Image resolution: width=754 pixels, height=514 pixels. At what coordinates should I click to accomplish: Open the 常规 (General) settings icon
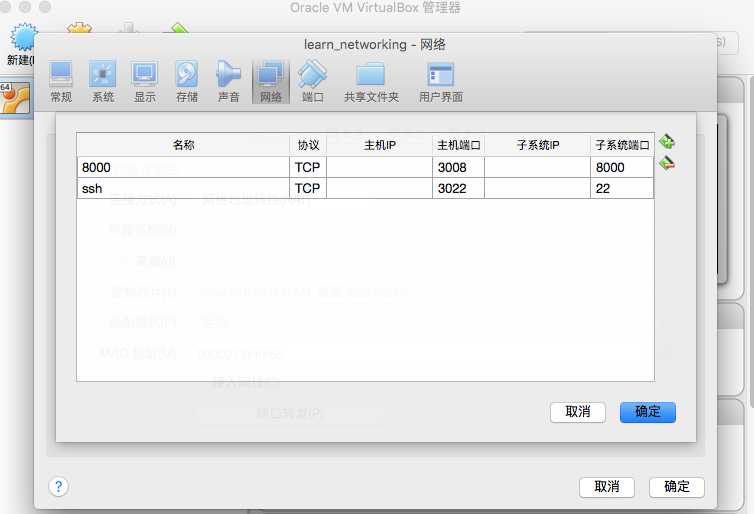coord(61,82)
